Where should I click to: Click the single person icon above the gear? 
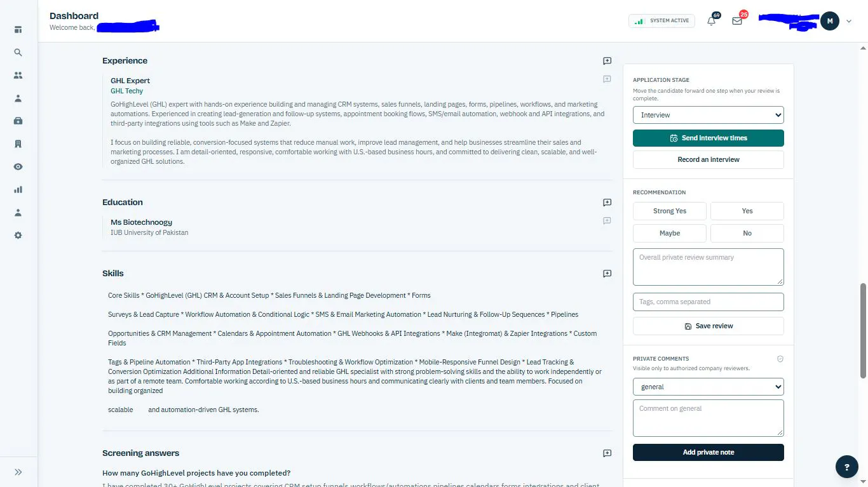(x=18, y=212)
